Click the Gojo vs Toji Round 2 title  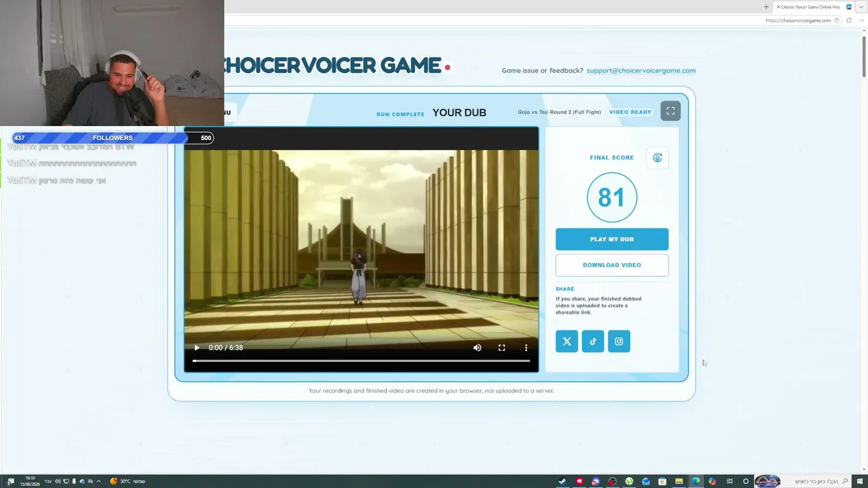(x=559, y=112)
